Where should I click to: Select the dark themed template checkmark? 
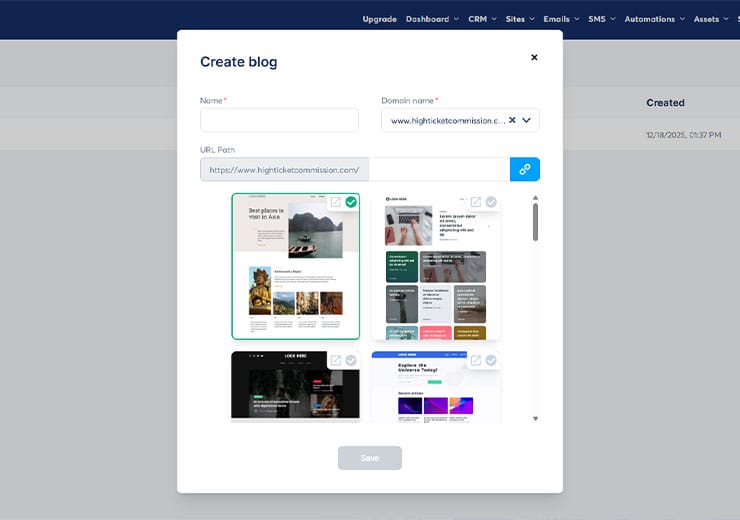[351, 361]
